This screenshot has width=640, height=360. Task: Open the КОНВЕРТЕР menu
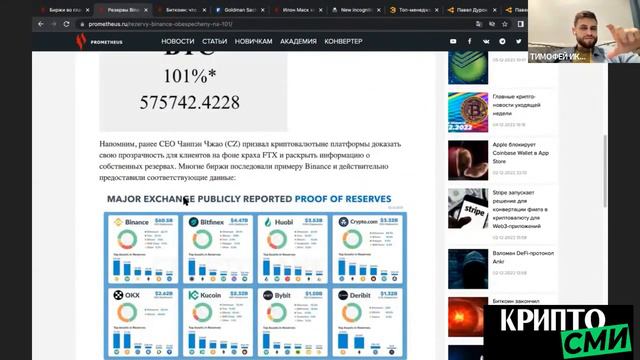pyautogui.click(x=343, y=42)
